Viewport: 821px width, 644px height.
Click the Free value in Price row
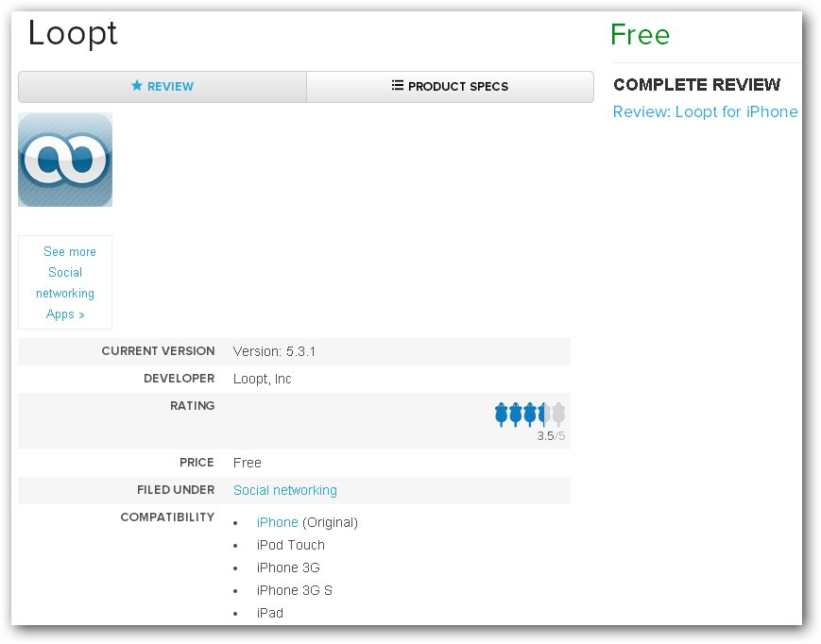point(248,463)
